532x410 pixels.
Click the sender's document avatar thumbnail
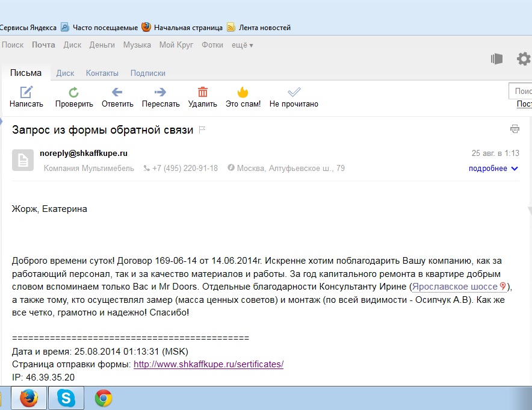tap(23, 160)
